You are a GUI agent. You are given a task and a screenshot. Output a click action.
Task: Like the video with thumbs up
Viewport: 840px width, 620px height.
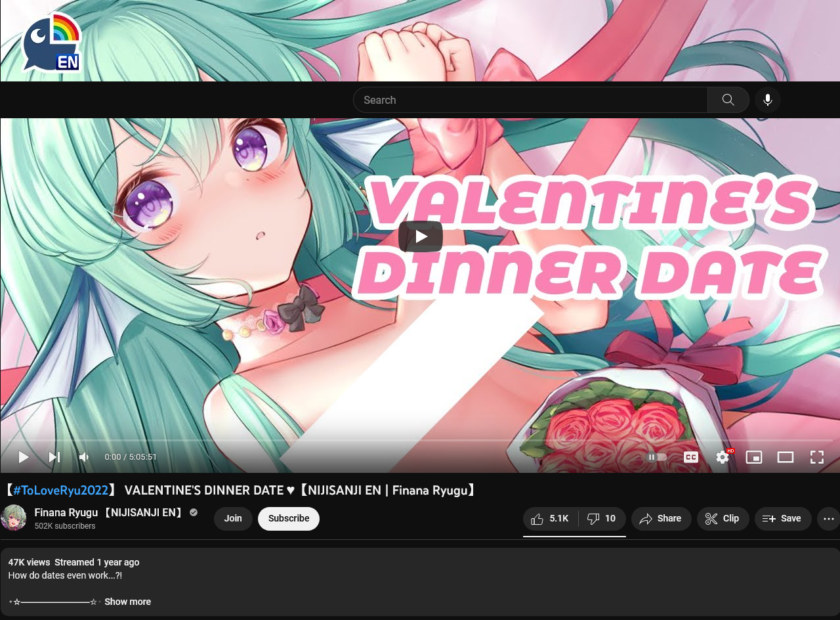point(551,519)
